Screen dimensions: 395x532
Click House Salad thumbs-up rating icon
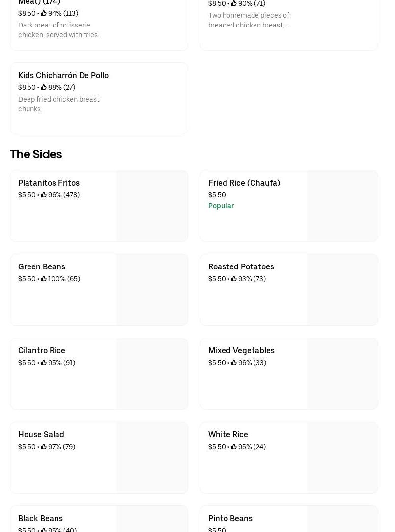pos(44,447)
